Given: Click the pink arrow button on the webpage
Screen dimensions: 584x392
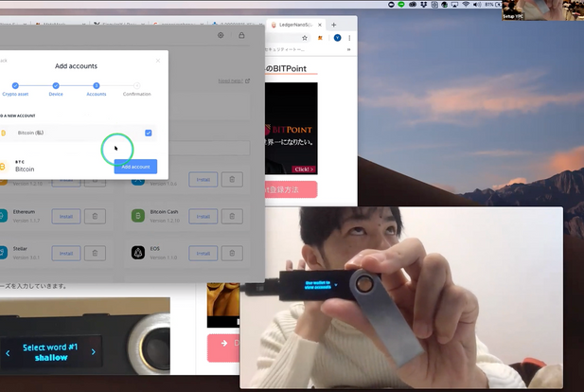Looking at the screenshot, I should (x=223, y=348).
